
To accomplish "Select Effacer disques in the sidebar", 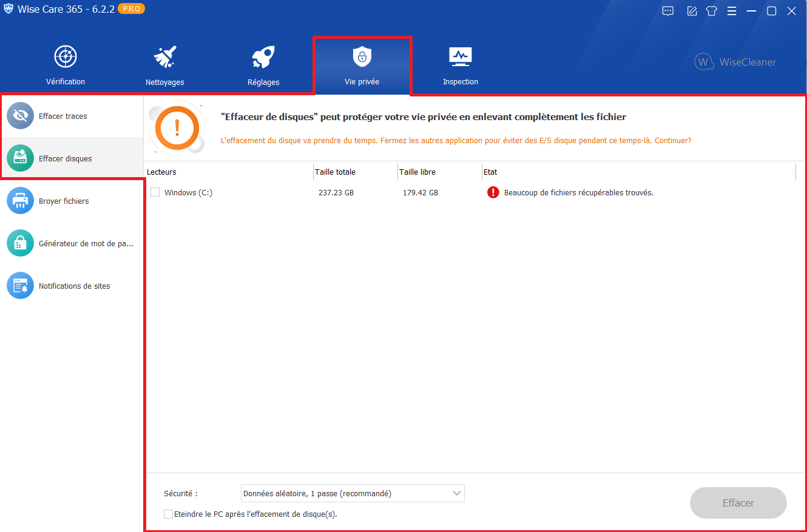I will 72,158.
